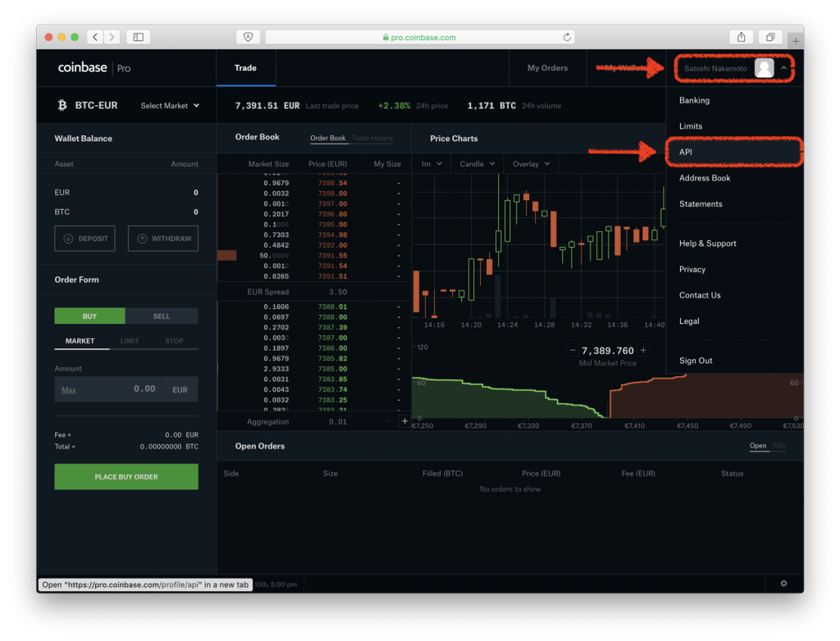Screen dimensions: 840x641
Task: Click the Coinbase Pro logo
Action: [x=95, y=68]
